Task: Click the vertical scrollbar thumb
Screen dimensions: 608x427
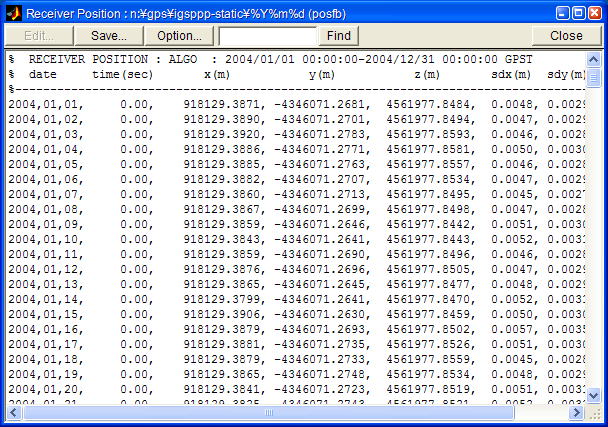Action: 593,76
